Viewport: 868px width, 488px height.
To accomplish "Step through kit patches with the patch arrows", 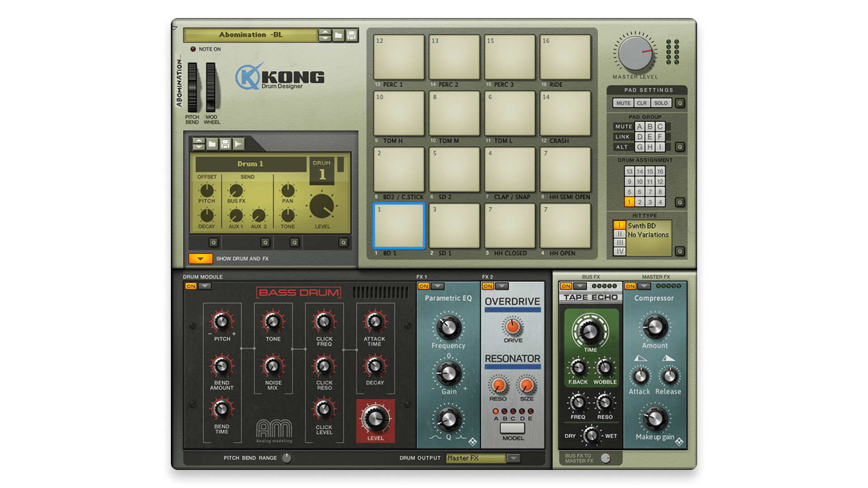I will (325, 35).
